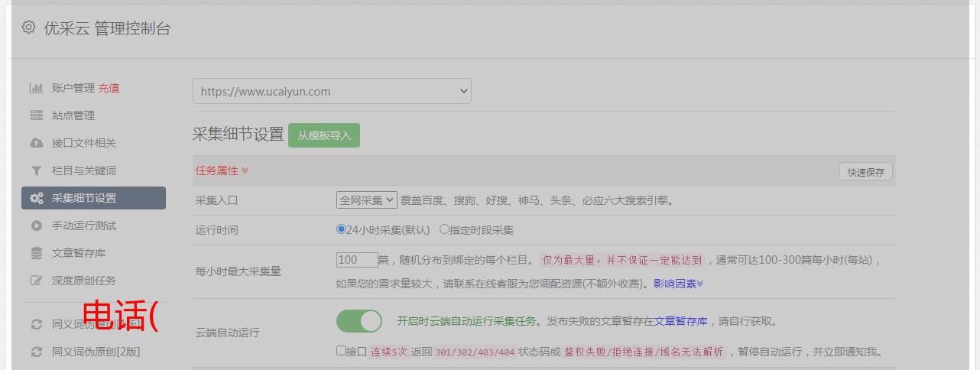The image size is (980, 370).
Task: Open the site URL dropdown https://www.ucaiyun.com
Action: tap(332, 91)
